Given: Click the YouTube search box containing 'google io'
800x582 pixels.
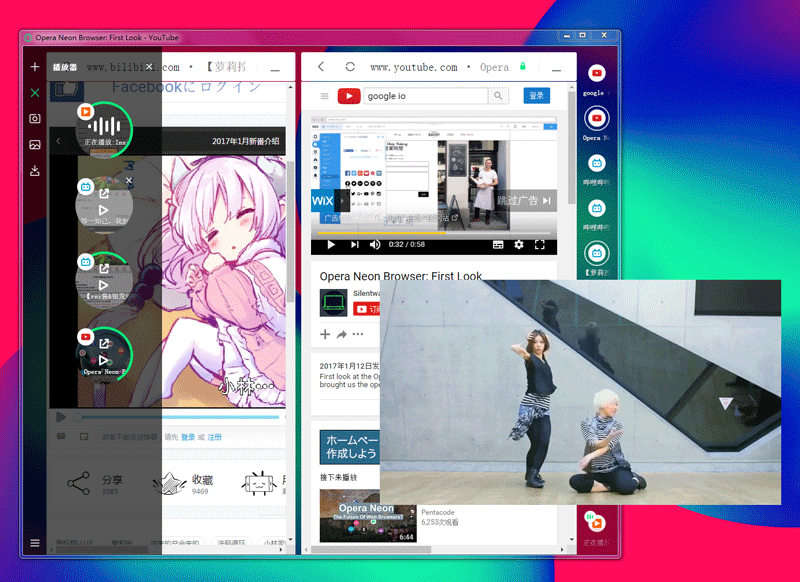Looking at the screenshot, I should pyautogui.click(x=426, y=96).
